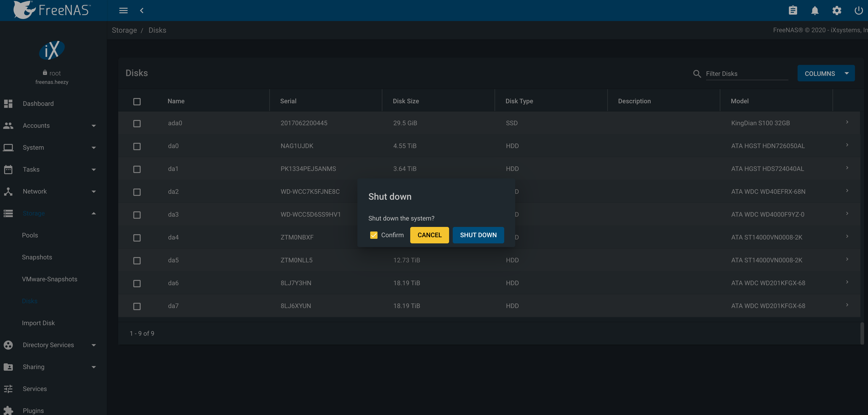Sort by the Disk Size column header
This screenshot has width=868, height=415.
tap(406, 101)
